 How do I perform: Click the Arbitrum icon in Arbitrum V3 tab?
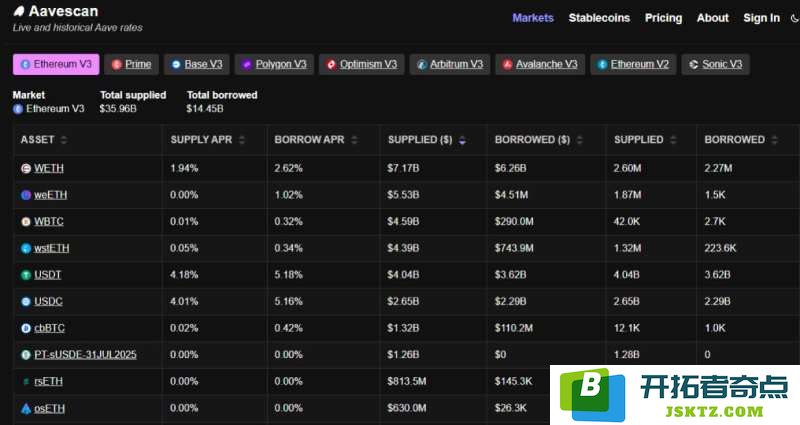pyautogui.click(x=421, y=65)
